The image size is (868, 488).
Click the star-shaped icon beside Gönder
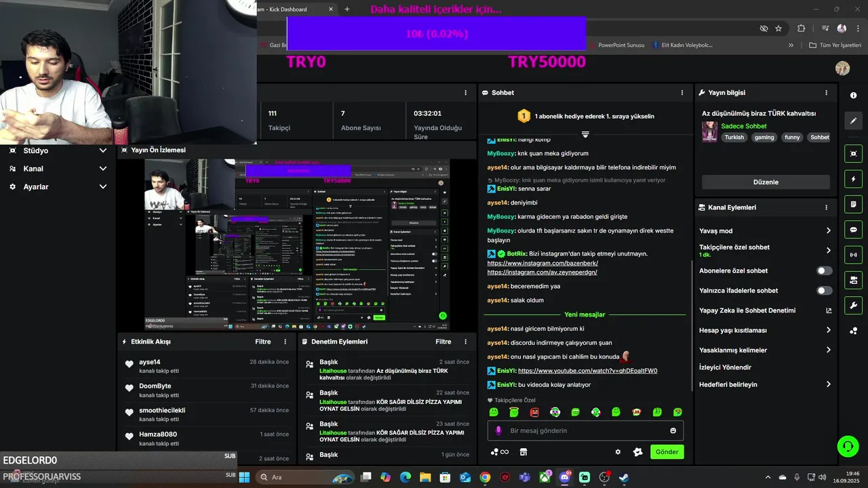click(x=637, y=452)
